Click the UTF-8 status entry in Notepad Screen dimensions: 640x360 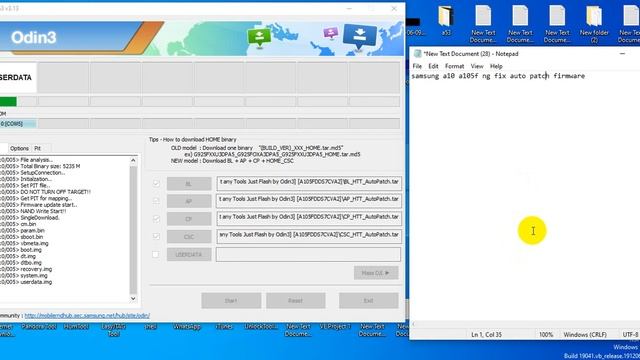tap(630, 335)
